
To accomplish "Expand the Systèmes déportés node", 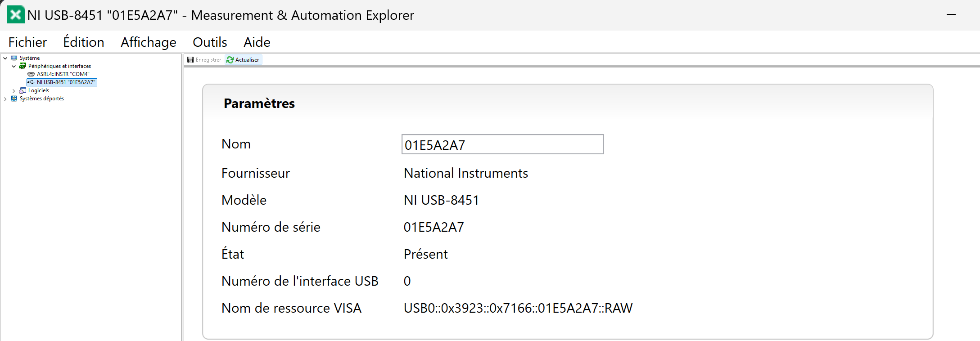I will [x=5, y=99].
